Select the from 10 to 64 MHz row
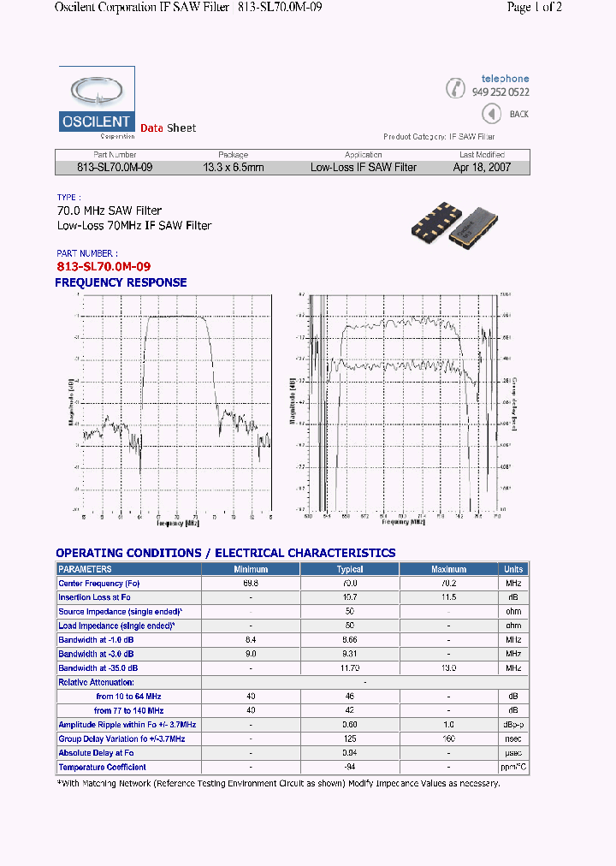Viewport: 616px width, 866px height. tap(293, 697)
